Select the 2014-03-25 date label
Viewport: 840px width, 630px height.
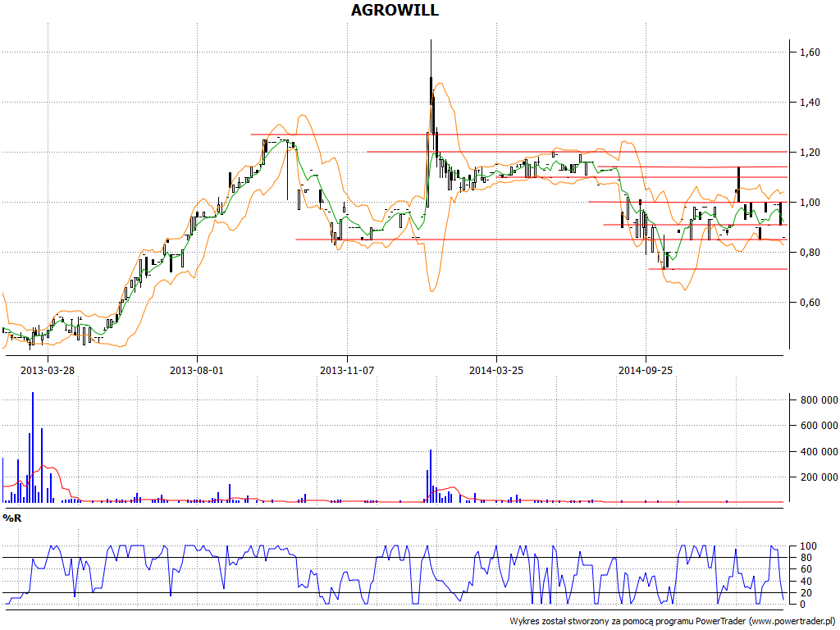pos(496,370)
